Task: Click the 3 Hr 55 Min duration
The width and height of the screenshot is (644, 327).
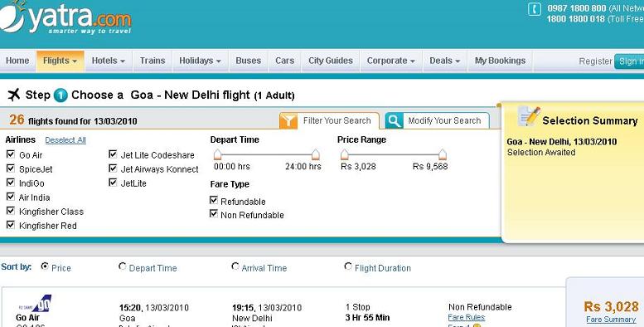Action: click(x=367, y=318)
